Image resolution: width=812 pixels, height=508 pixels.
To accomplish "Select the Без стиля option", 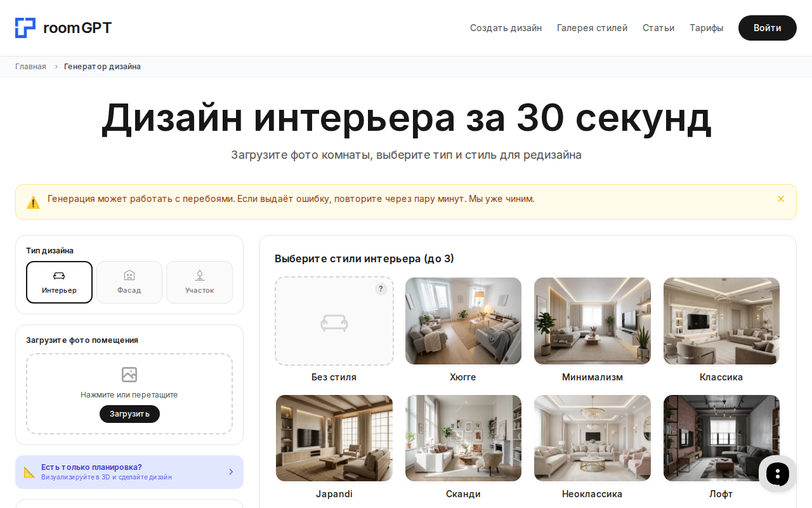I will (334, 321).
